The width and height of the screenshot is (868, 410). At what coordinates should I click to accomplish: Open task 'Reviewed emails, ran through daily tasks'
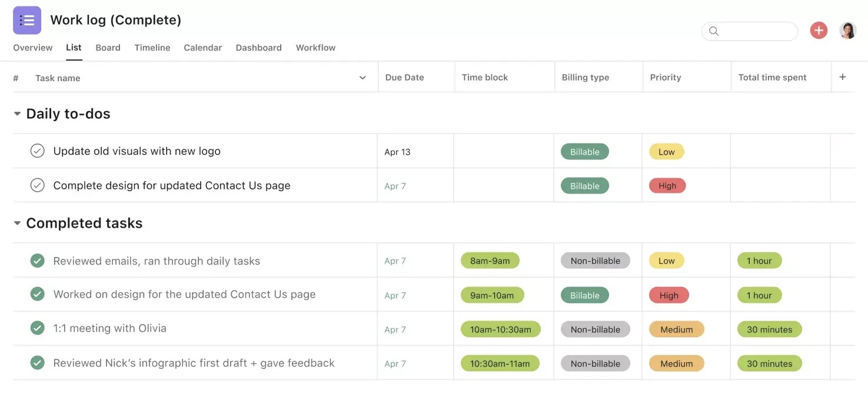click(x=157, y=261)
